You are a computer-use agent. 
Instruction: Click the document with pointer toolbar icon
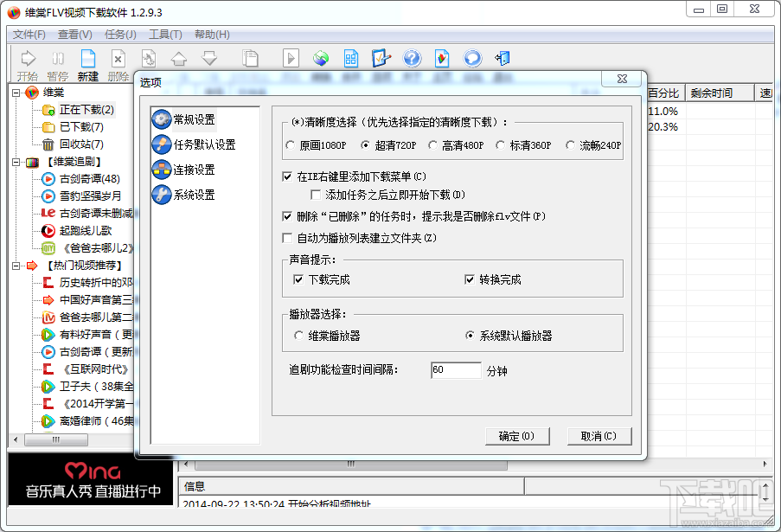click(149, 58)
